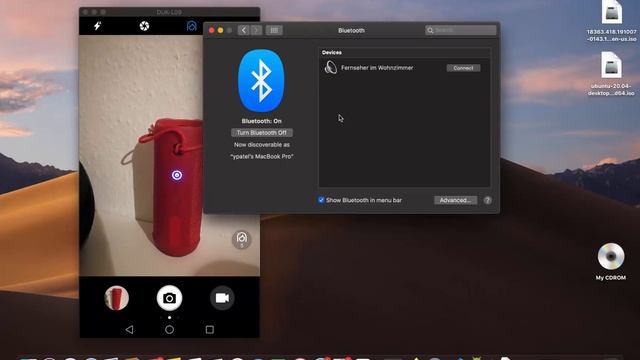Viewport: 640px width, 360px height.
Task: Select the My CDROM desktop disc
Action: [x=611, y=262]
